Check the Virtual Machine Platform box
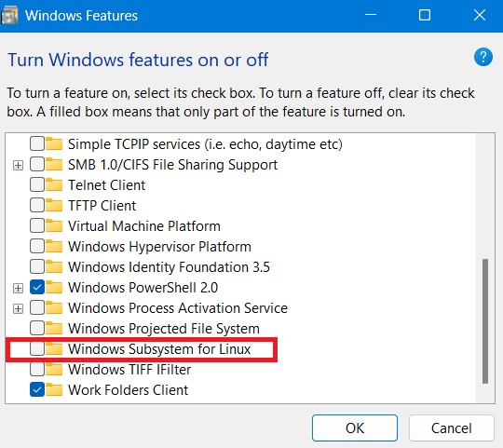This screenshot has height=448, width=503. pyautogui.click(x=37, y=225)
